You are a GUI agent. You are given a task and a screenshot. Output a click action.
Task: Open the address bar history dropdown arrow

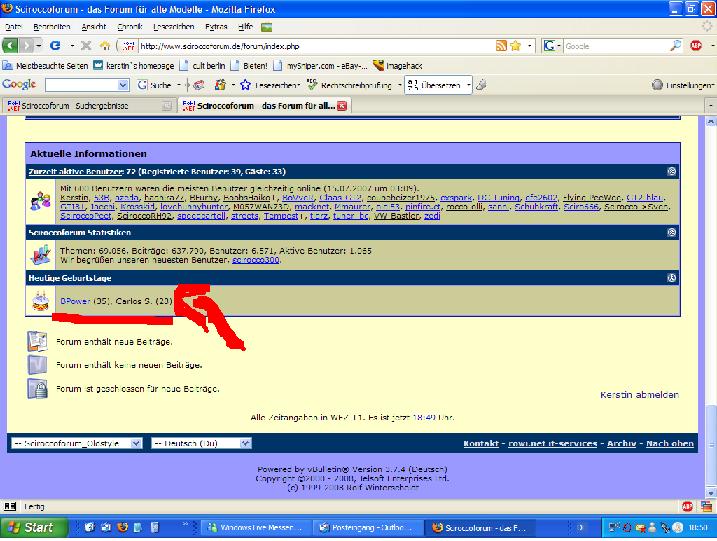(x=530, y=46)
